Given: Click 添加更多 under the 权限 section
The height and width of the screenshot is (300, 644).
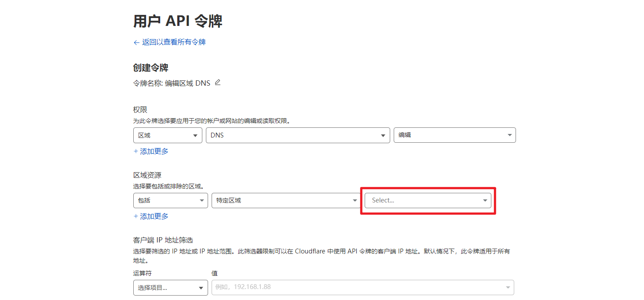Looking at the screenshot, I should [x=151, y=151].
